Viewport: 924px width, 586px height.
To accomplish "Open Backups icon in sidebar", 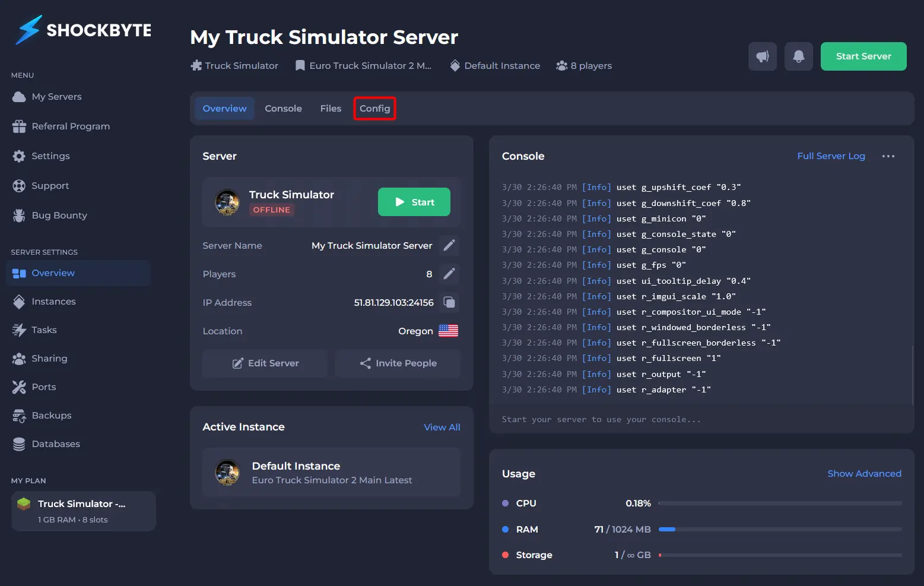I will tap(19, 416).
